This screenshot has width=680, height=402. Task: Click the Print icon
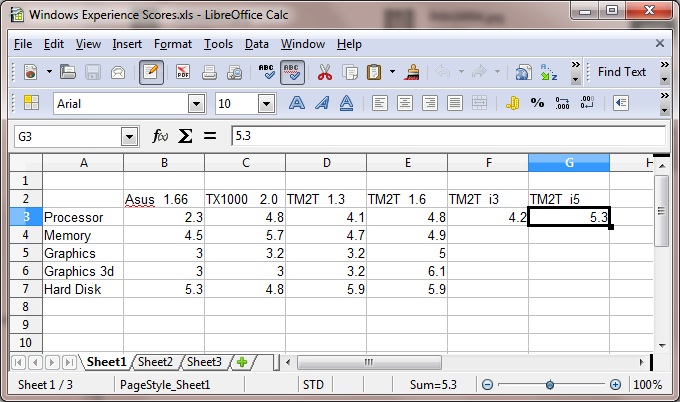[x=209, y=72]
